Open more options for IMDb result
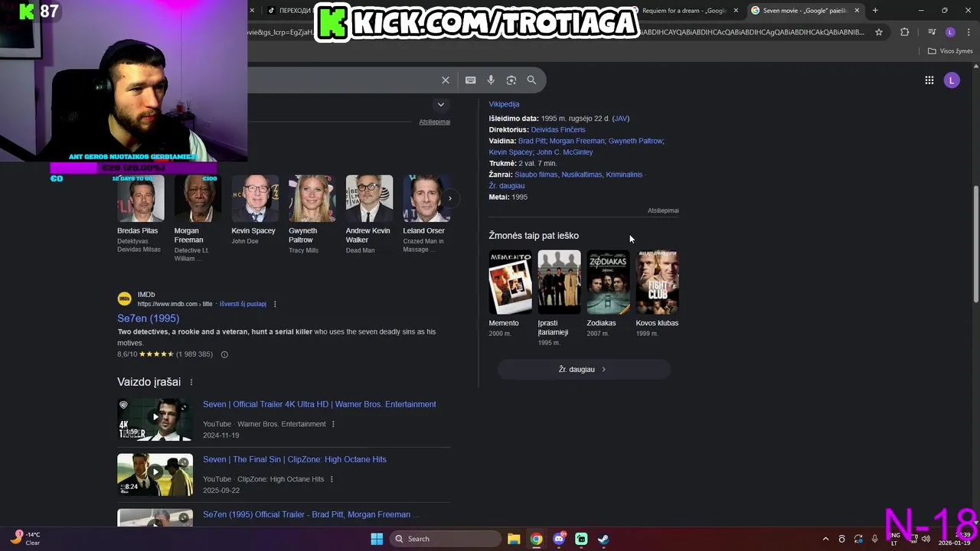This screenshot has height=551, width=980. click(x=275, y=304)
